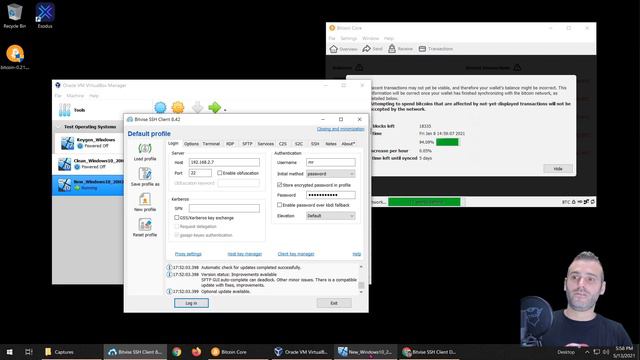This screenshot has width=640, height=360.
Task: Open Proxy settings link
Action: 188,254
